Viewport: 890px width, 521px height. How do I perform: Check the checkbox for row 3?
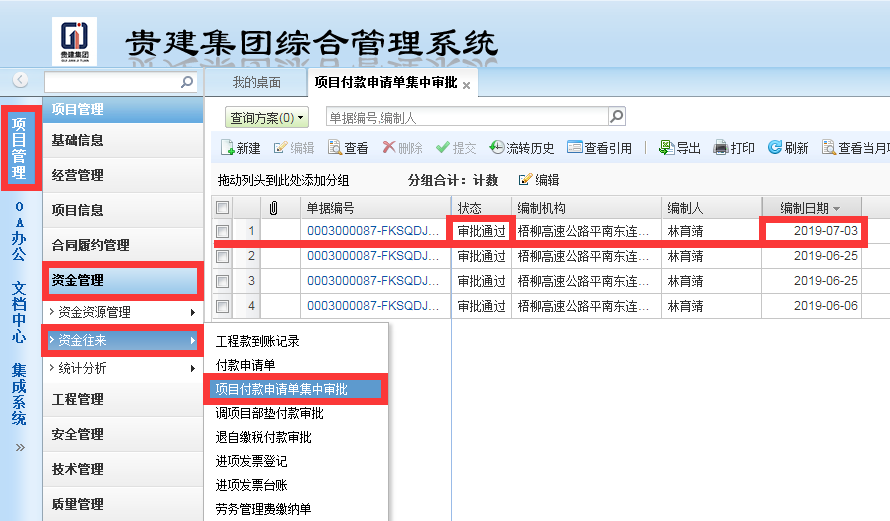point(222,281)
